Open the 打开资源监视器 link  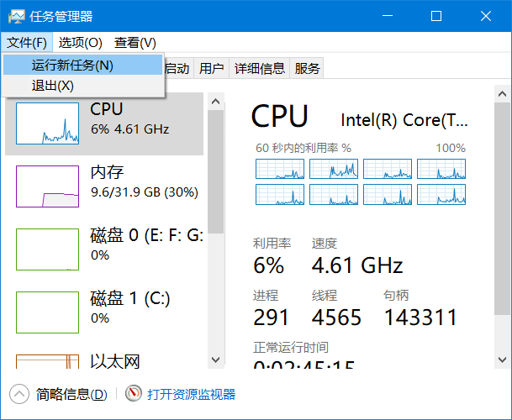(191, 394)
